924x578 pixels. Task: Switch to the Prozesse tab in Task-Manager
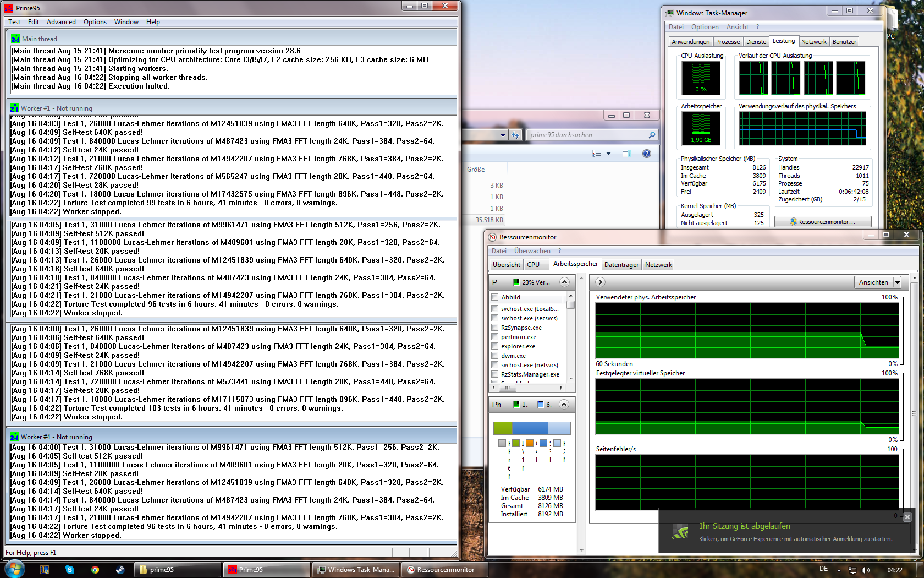[x=728, y=42]
